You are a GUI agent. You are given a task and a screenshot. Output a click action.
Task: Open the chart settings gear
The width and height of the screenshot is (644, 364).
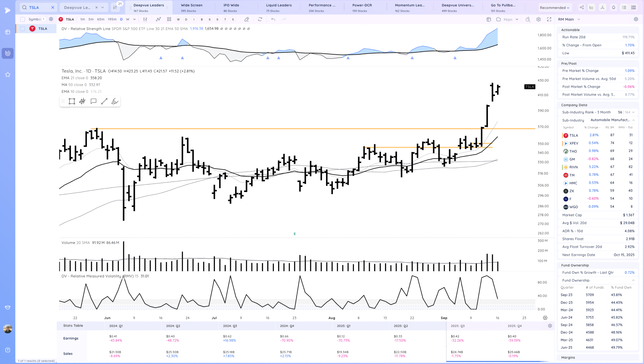[x=539, y=19]
